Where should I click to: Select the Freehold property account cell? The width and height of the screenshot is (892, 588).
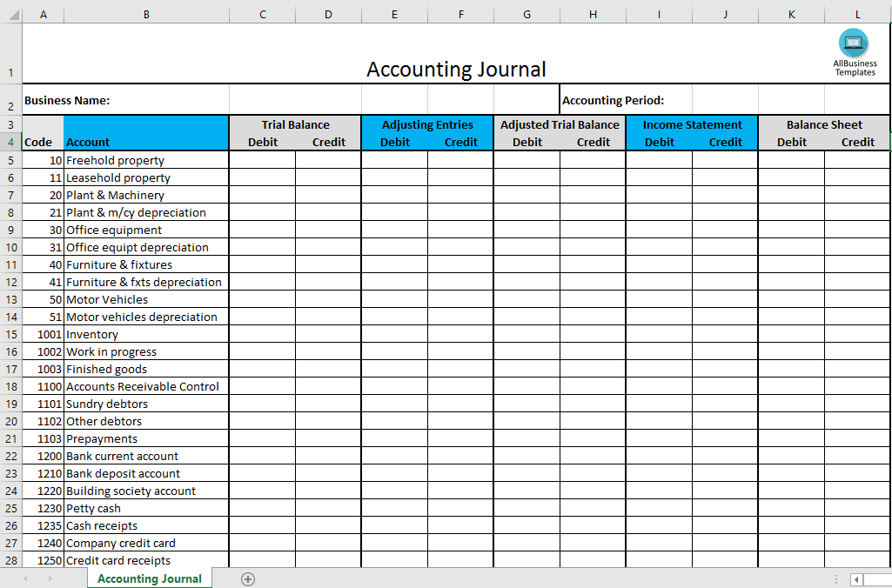(x=116, y=160)
